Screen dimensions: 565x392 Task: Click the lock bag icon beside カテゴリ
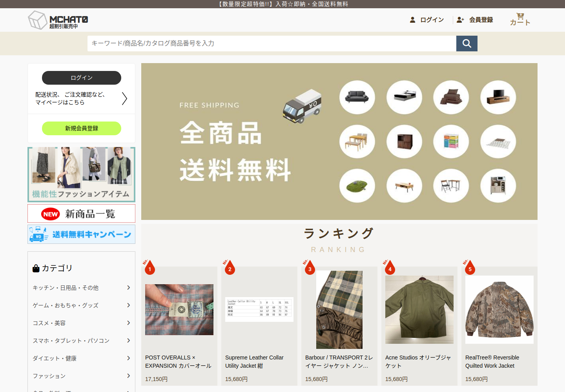[36, 268]
